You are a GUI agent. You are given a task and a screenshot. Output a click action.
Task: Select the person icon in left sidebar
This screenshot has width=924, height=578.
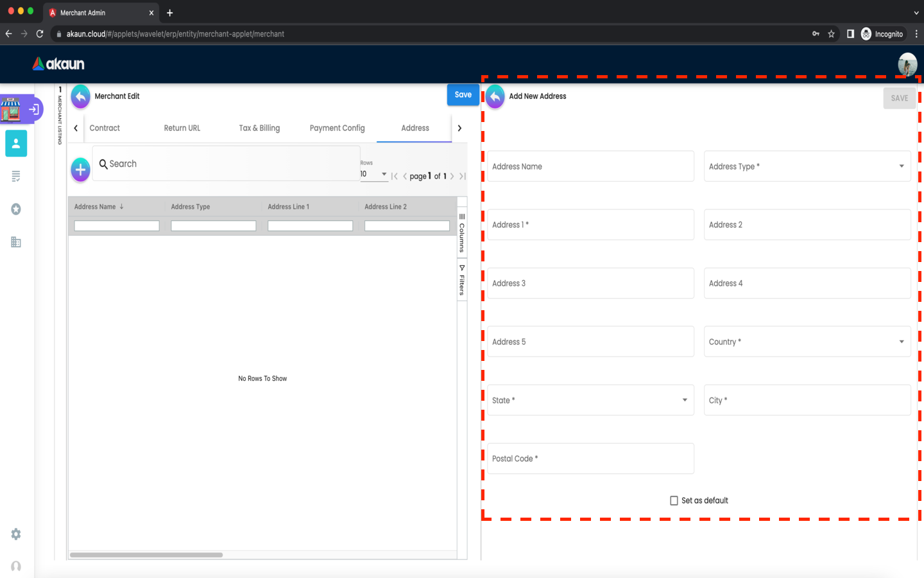(16, 143)
